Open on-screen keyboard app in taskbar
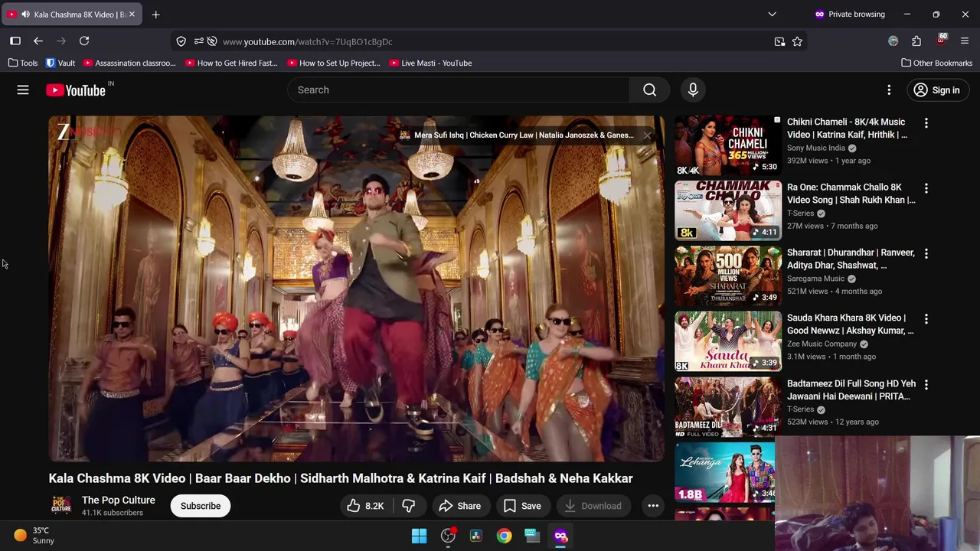980x551 pixels. [532, 536]
